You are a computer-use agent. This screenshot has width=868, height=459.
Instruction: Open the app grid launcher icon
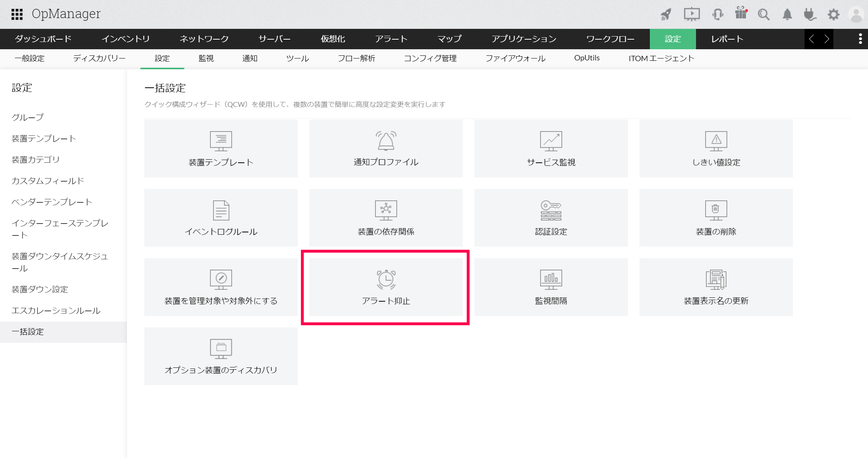pos(17,14)
